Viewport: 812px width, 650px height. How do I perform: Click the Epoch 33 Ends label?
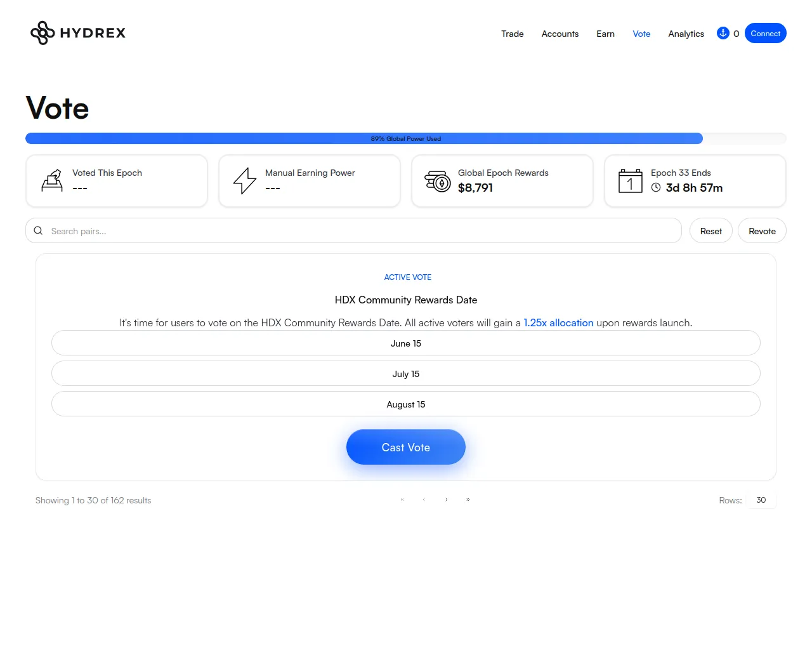point(681,173)
